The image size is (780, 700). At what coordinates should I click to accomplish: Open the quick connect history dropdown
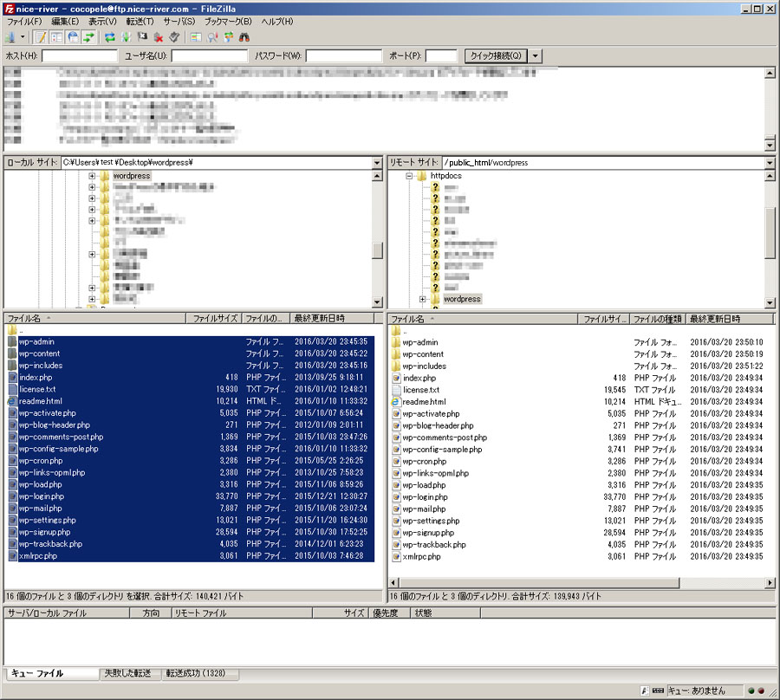[536, 55]
